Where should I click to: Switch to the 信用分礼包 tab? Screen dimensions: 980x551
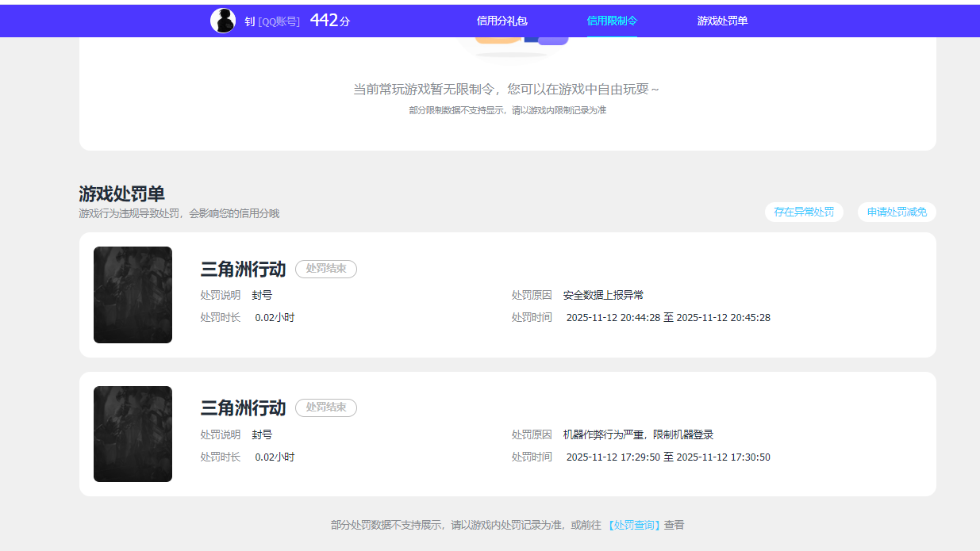(x=501, y=21)
